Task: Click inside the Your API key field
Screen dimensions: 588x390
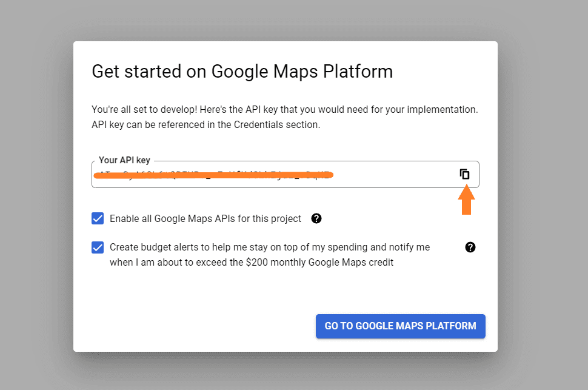Action: point(286,175)
